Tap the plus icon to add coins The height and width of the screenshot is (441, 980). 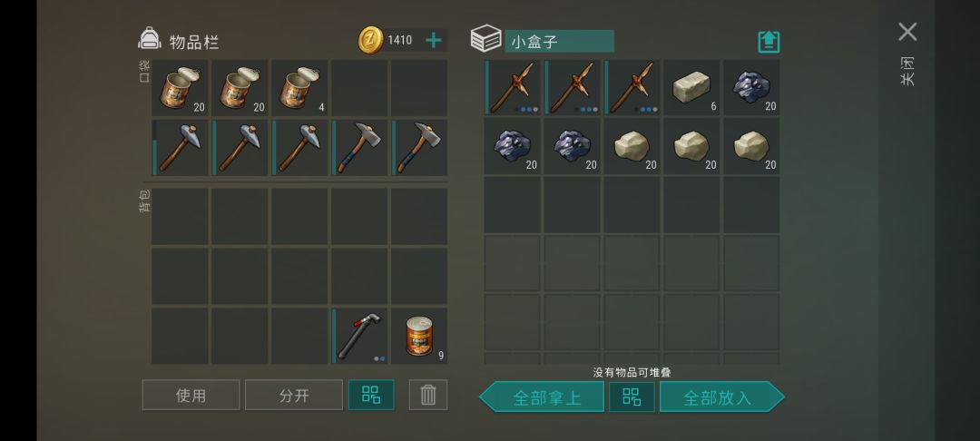(x=433, y=41)
